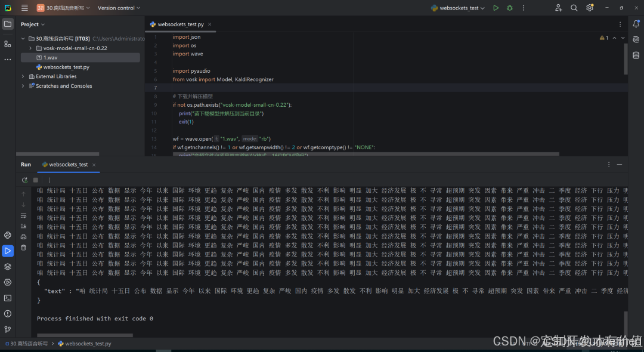Open more run actions in the top toolbar
The height and width of the screenshot is (352, 644).
[x=524, y=8]
